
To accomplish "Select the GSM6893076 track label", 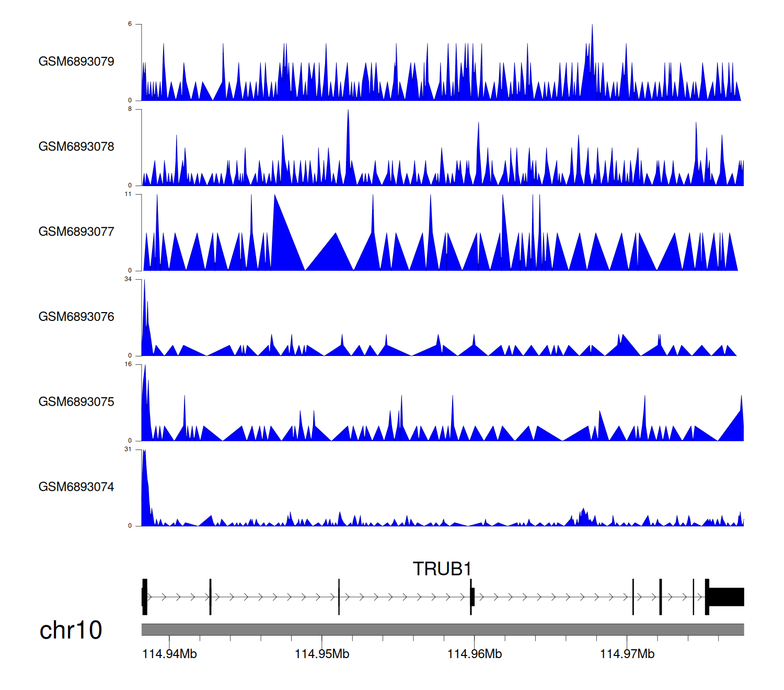I will pyautogui.click(x=76, y=317).
